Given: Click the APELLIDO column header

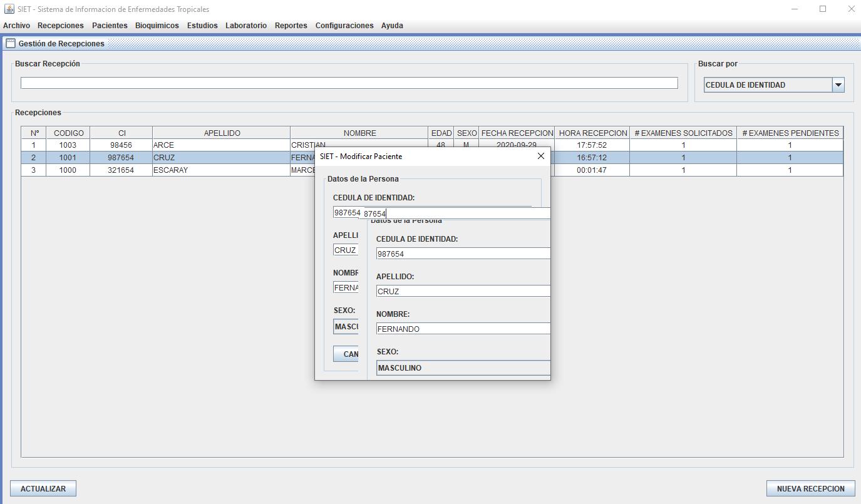Looking at the screenshot, I should coord(222,133).
